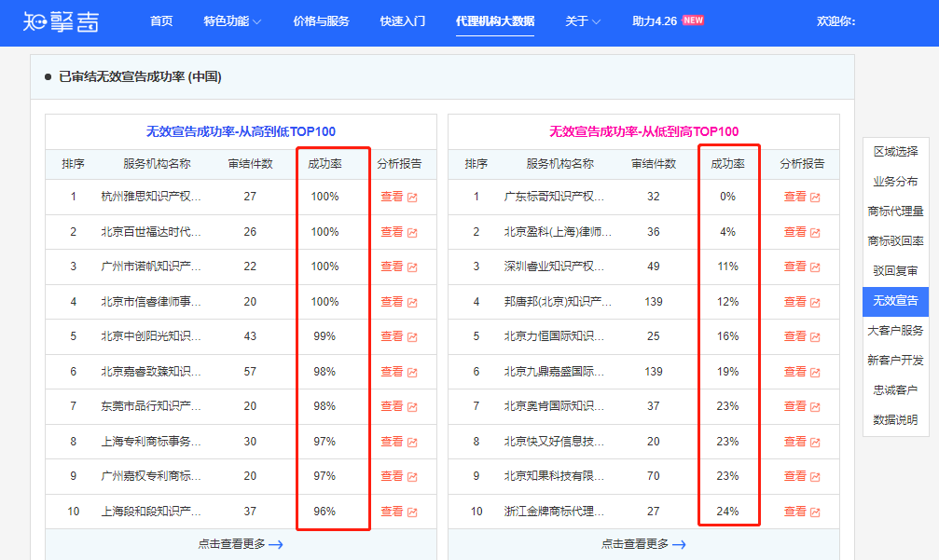The height and width of the screenshot is (560, 939).
Task: View report for 上海专利商标事务 row
Action: point(399,442)
